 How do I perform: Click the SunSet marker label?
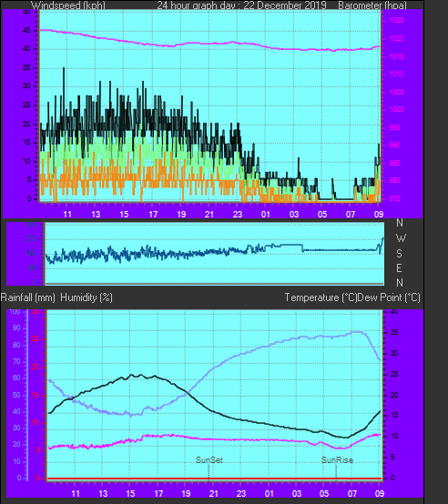tap(209, 460)
